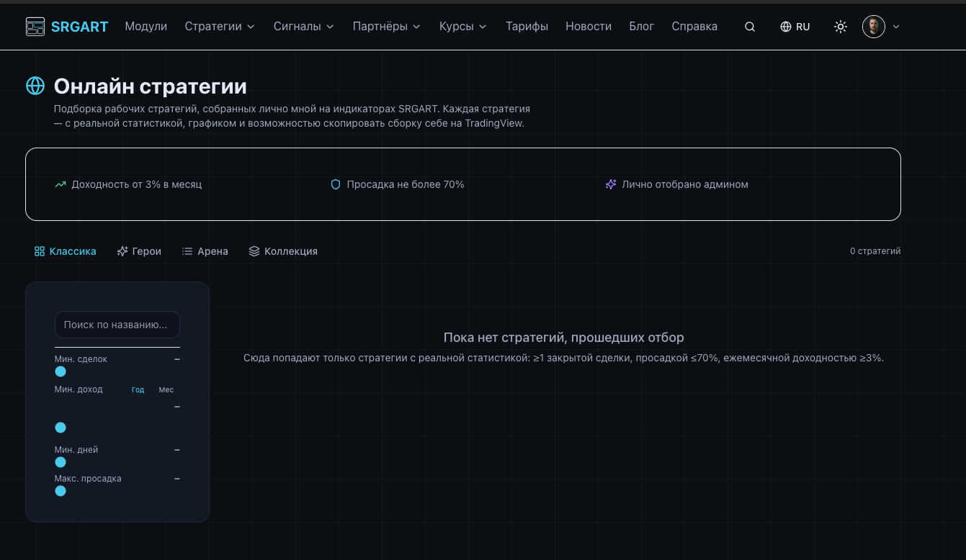The width and height of the screenshot is (966, 560).
Task: Open the RU language selector
Action: (x=795, y=27)
